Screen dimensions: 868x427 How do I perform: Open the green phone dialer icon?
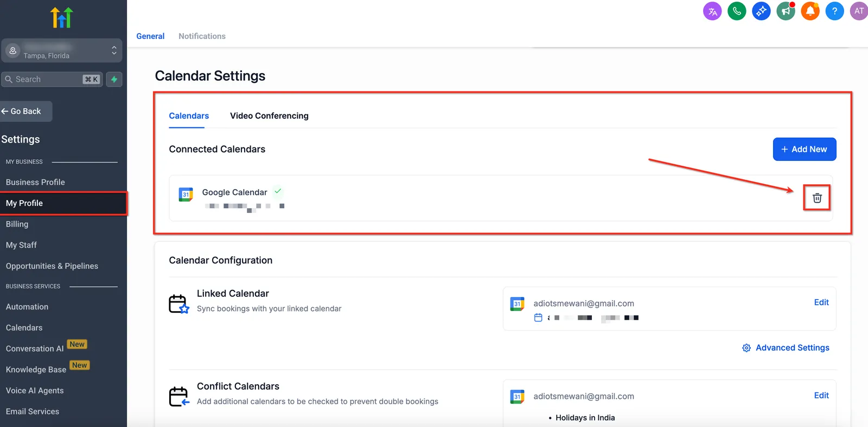[x=737, y=11]
